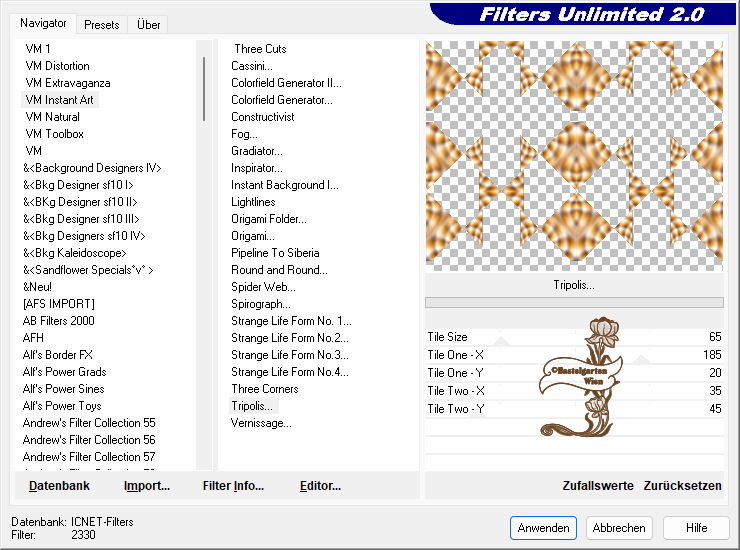Choose the Vernissage... filter

pos(261,423)
